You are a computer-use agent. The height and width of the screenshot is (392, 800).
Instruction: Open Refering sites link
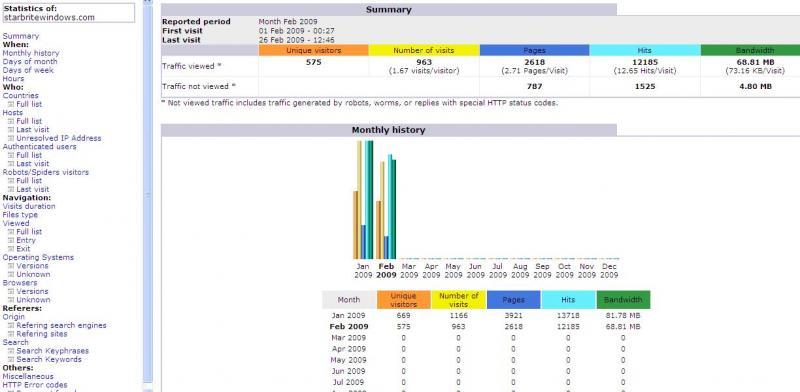42,334
